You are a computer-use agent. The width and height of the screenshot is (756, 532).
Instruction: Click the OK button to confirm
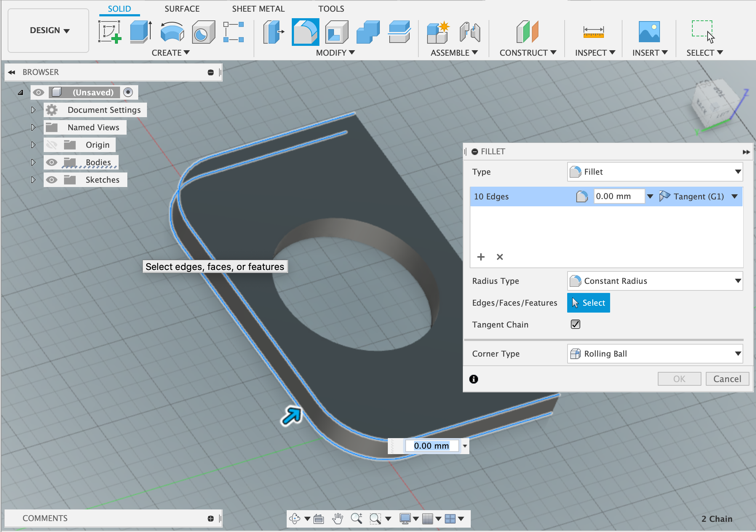click(679, 379)
